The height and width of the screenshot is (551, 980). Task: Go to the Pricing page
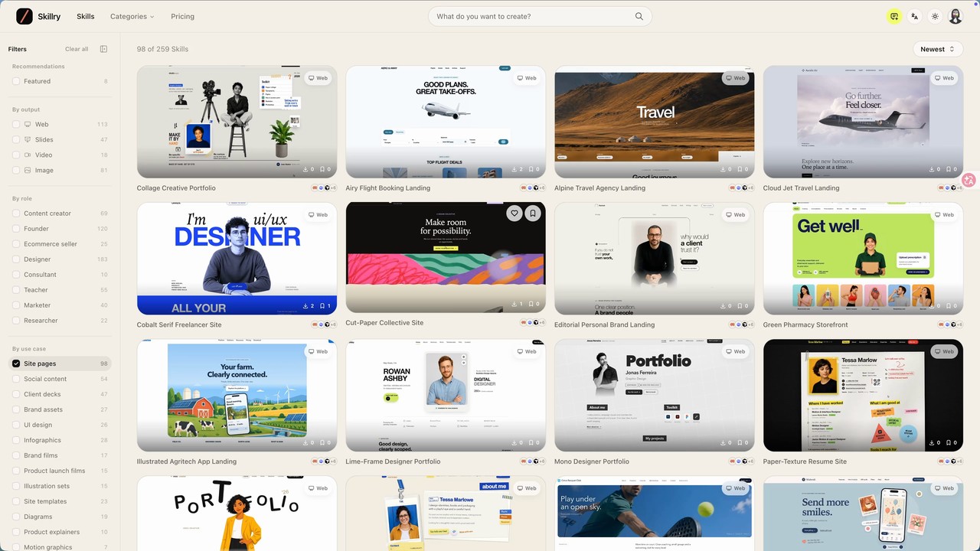(182, 16)
